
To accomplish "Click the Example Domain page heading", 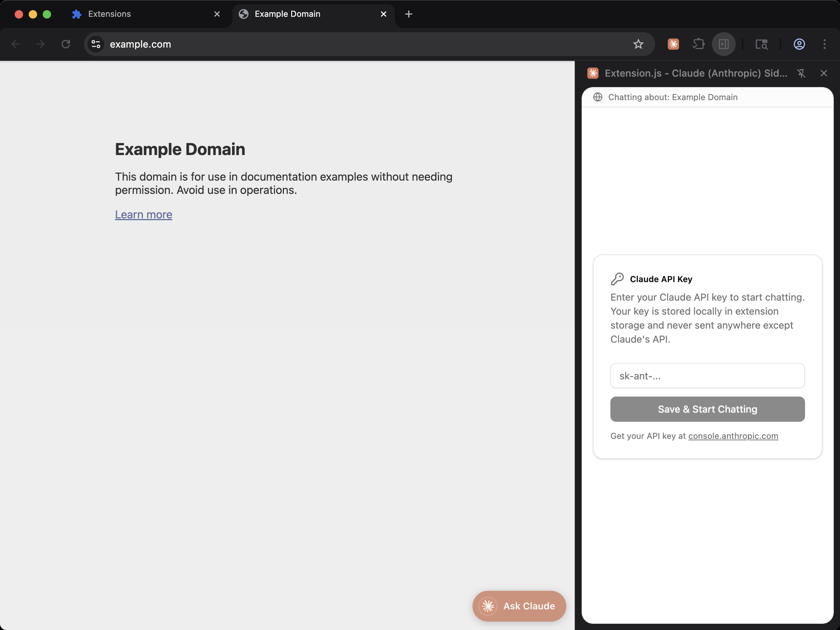I will (180, 149).
